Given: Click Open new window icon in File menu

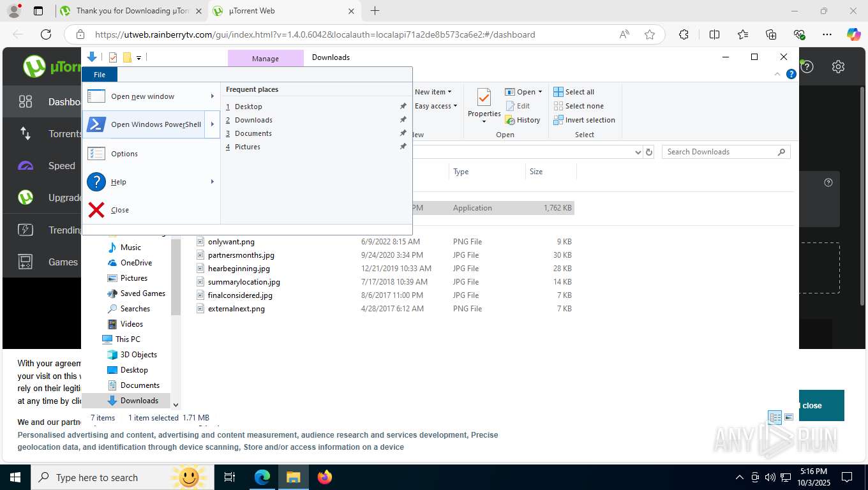Looking at the screenshot, I should [x=96, y=96].
